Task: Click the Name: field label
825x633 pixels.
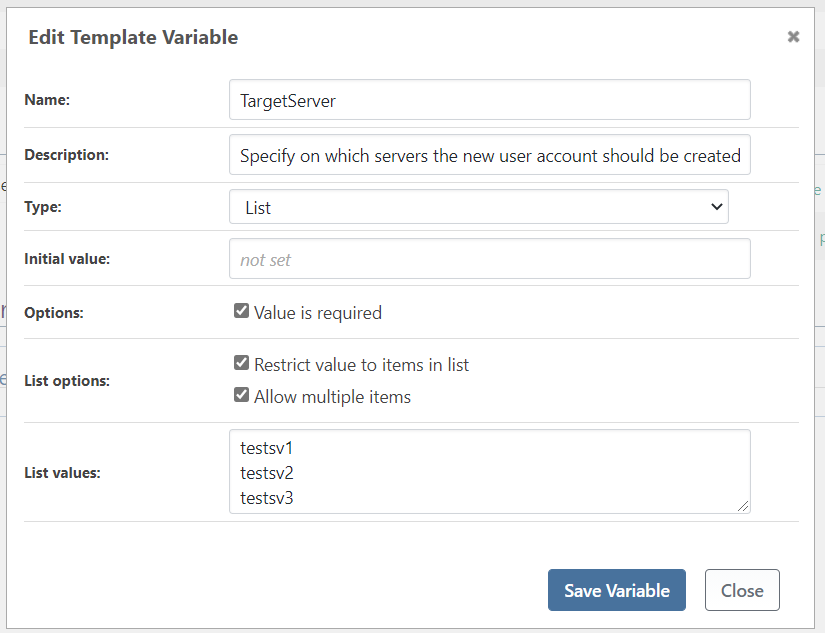Action: coord(48,100)
